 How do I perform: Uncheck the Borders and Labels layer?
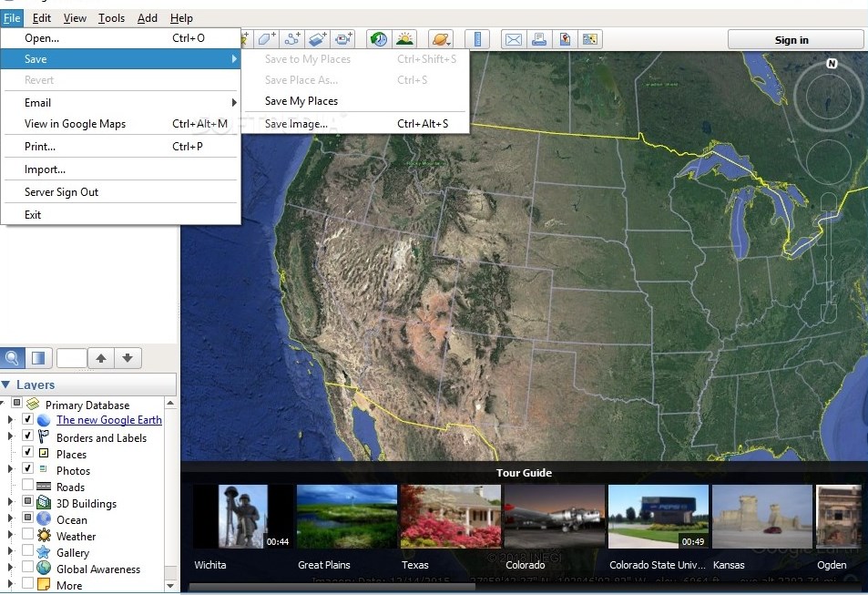click(27, 436)
